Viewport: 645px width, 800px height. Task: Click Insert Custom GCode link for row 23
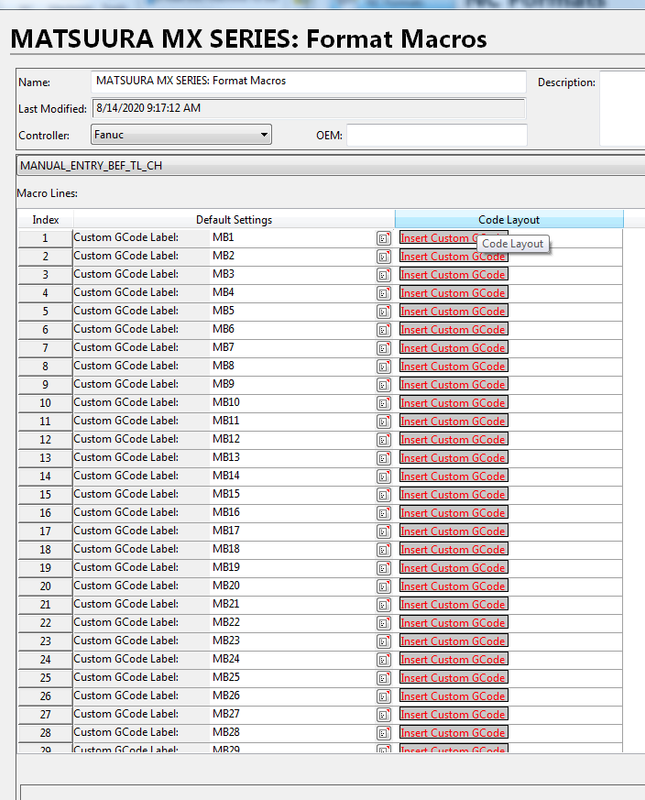click(453, 641)
